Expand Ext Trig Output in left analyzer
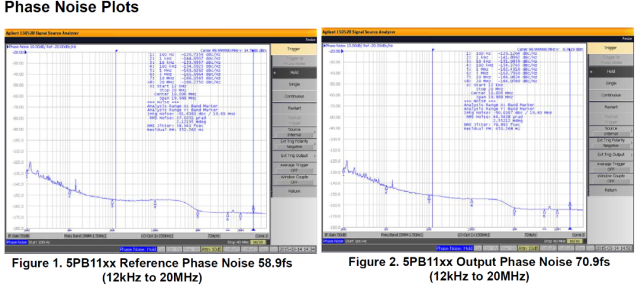 pyautogui.click(x=294, y=155)
